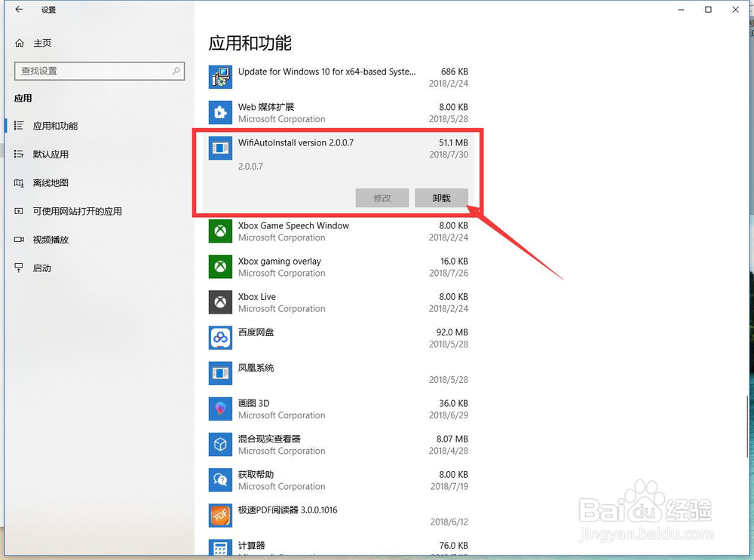Click the WifiAutoInstall app icon
Image resolution: width=754 pixels, height=560 pixels.
click(220, 148)
